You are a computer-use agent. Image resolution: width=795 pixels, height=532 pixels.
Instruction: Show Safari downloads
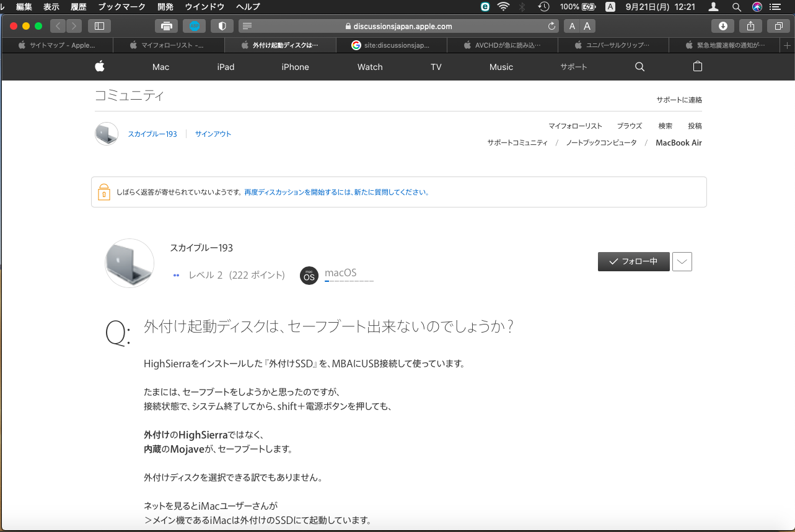723,26
